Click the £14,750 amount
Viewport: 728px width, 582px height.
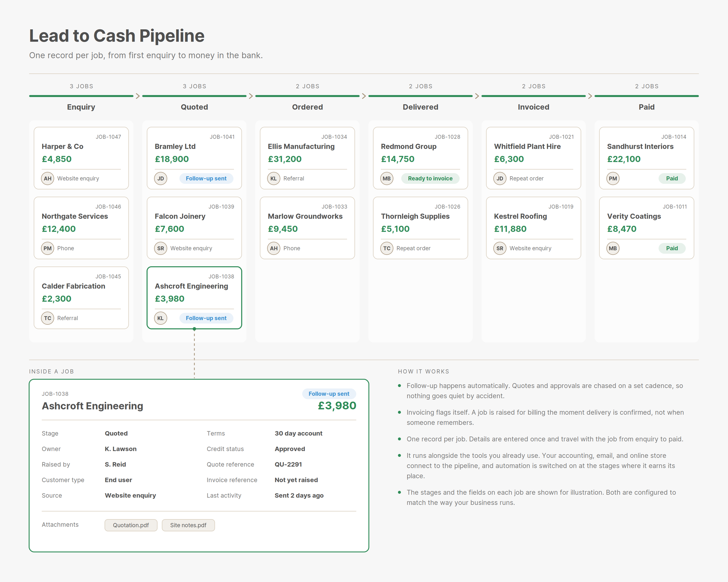click(x=398, y=159)
